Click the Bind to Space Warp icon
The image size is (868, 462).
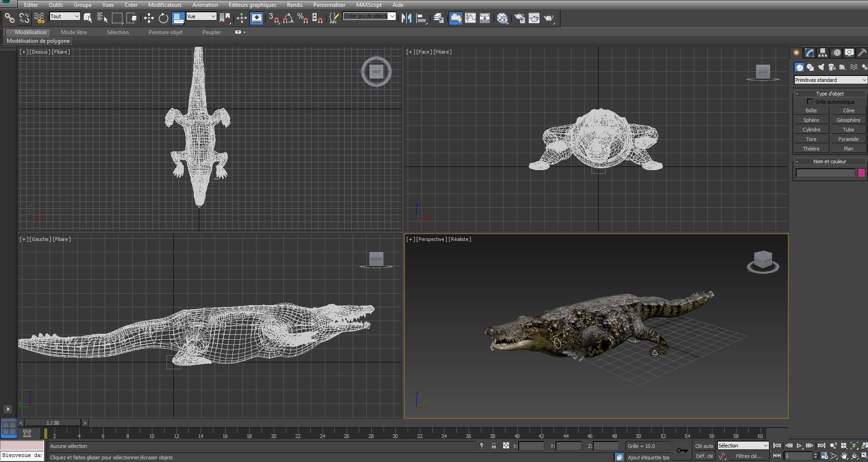pos(39,18)
